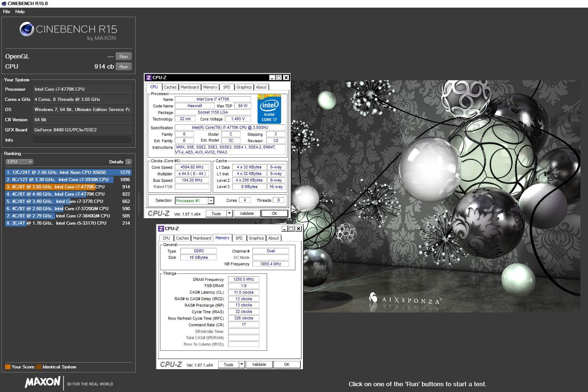
Task: Switch to Caches tab in upper CPU-Z
Action: (170, 87)
